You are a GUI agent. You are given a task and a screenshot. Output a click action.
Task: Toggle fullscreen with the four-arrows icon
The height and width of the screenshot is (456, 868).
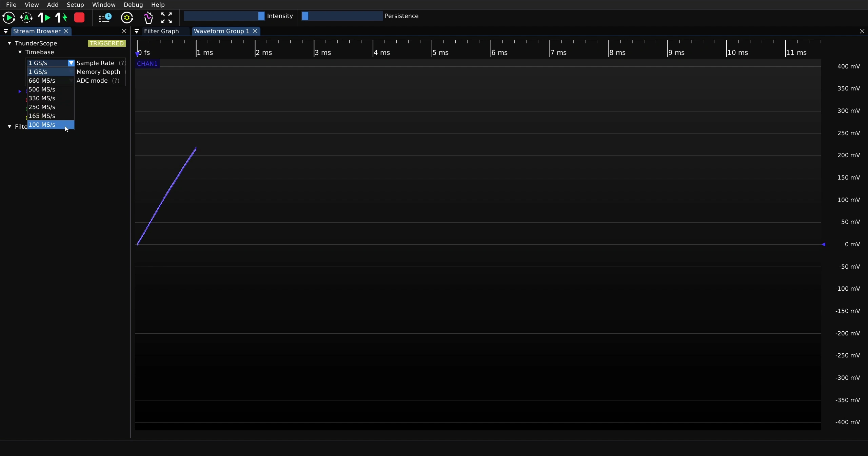(166, 18)
